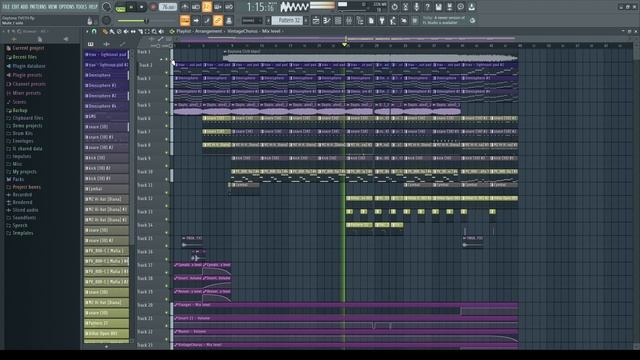640x360 pixels.
Task: Toggle the wait for input icon
Action: coord(196,7)
